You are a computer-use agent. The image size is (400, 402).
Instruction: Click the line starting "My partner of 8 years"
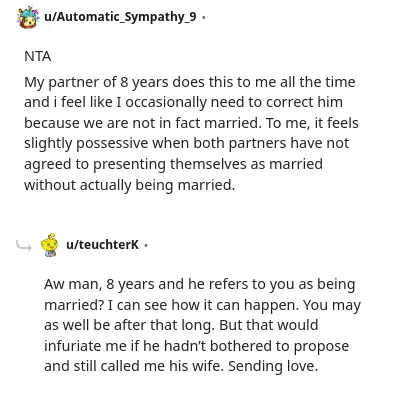click(190, 82)
